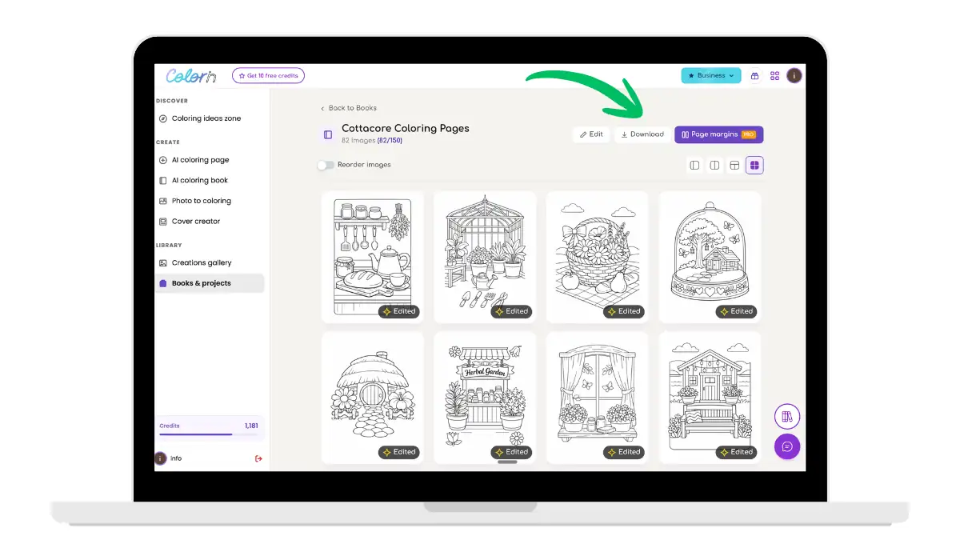Select the single-page layout view icon

(x=694, y=165)
